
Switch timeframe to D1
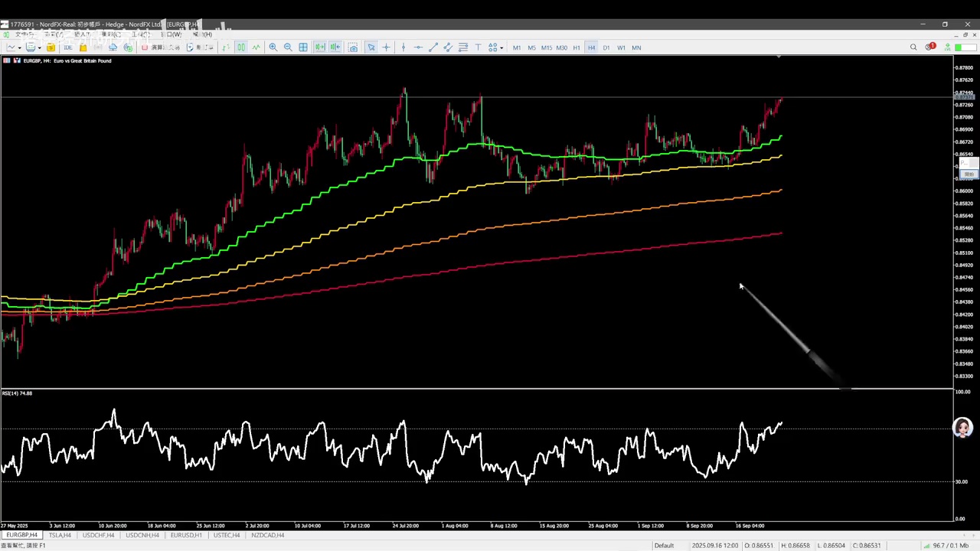tap(606, 47)
